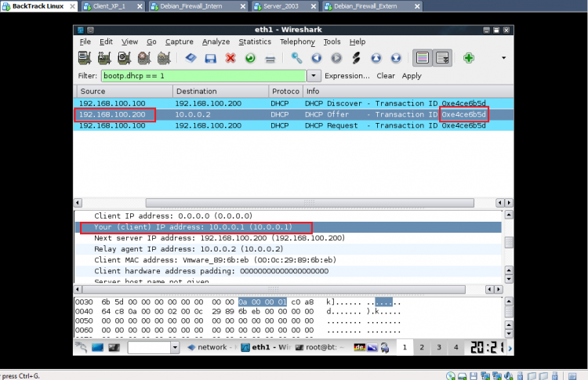Switch to virtual desktop 2

(x=421, y=347)
